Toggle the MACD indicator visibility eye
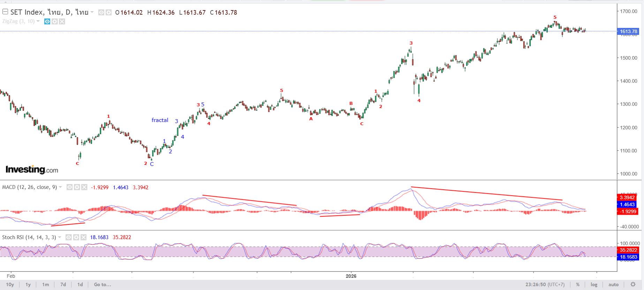 tap(69, 187)
